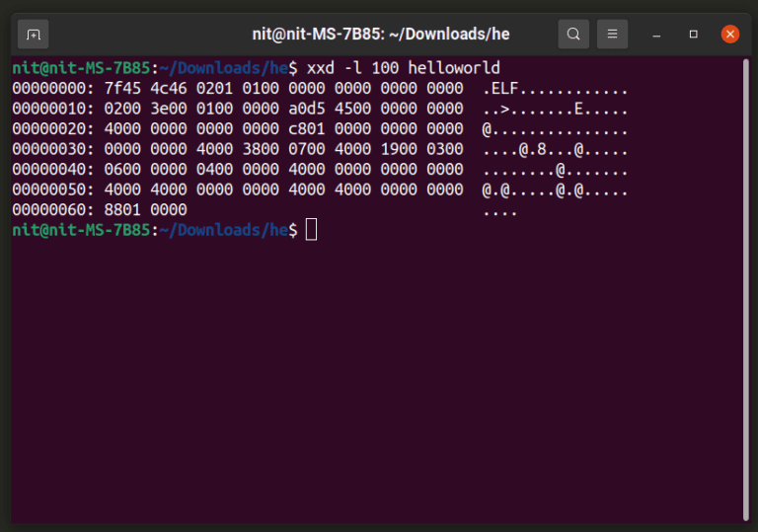Image resolution: width=758 pixels, height=532 pixels.
Task: Click the window title 'nit@nit-MS-7B85: ~/Downloads/he'
Action: click(x=380, y=35)
